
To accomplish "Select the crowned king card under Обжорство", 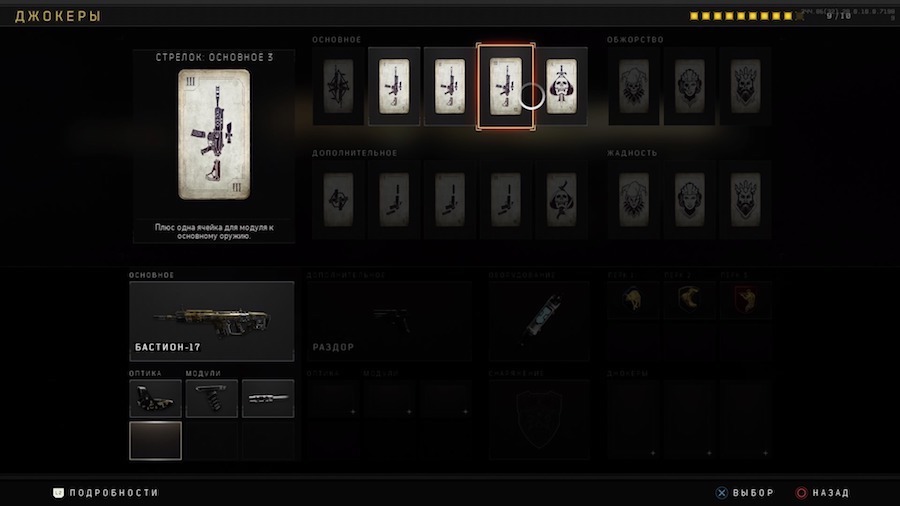I will tap(746, 86).
